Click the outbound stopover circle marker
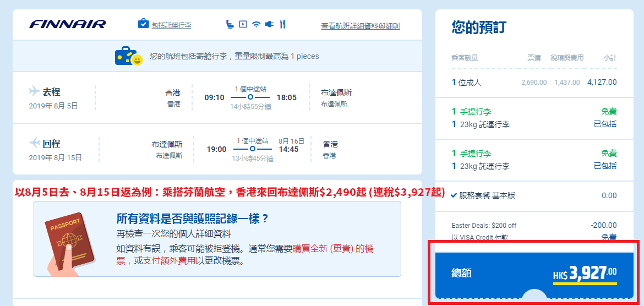This screenshot has width=644, height=306. click(250, 97)
